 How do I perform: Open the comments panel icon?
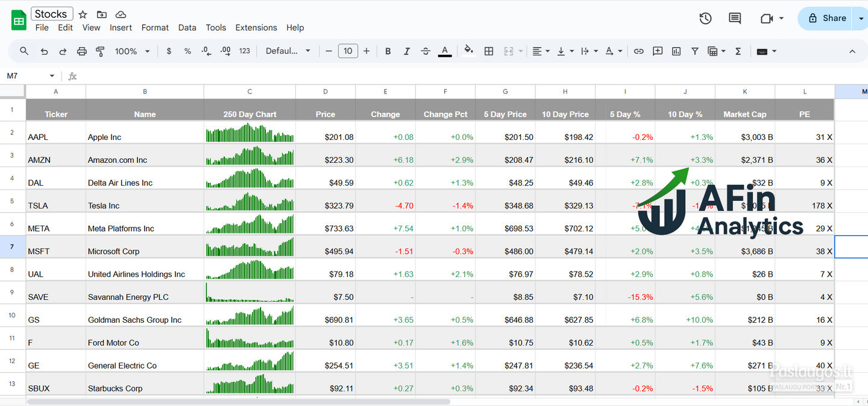tap(735, 18)
